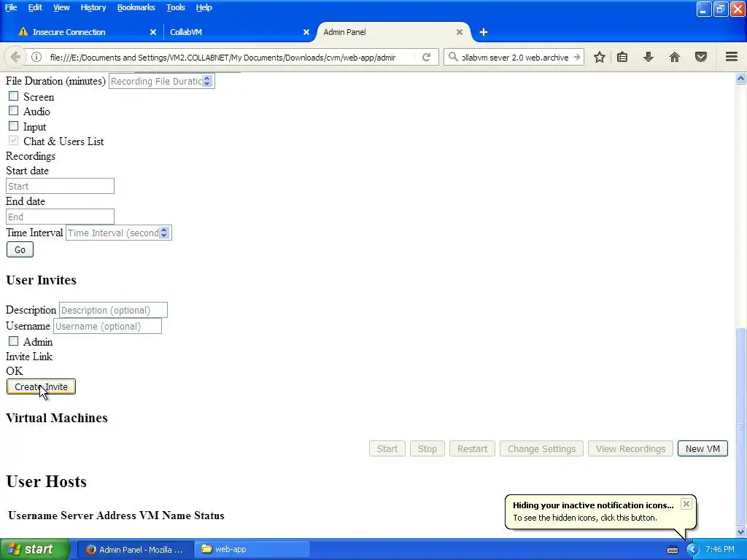
Task: Click the browser back arrow button
Action: 15,57
